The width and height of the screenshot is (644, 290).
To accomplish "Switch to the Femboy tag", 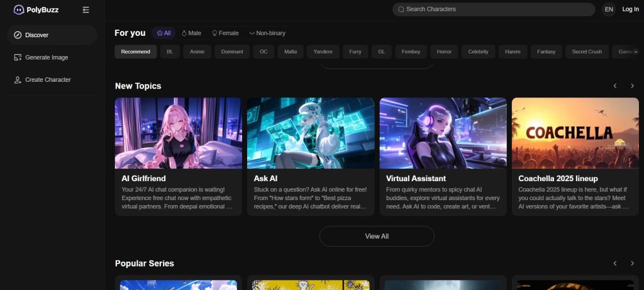I will 411,52.
